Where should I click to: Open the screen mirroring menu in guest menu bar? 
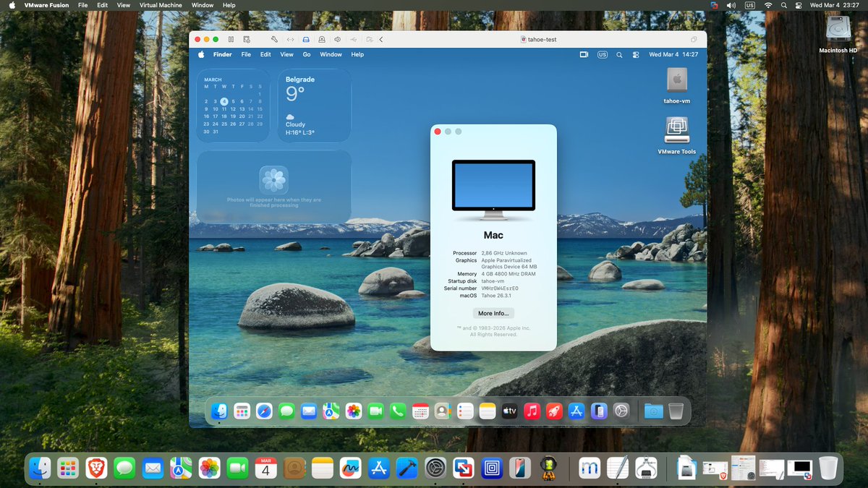[x=583, y=54]
